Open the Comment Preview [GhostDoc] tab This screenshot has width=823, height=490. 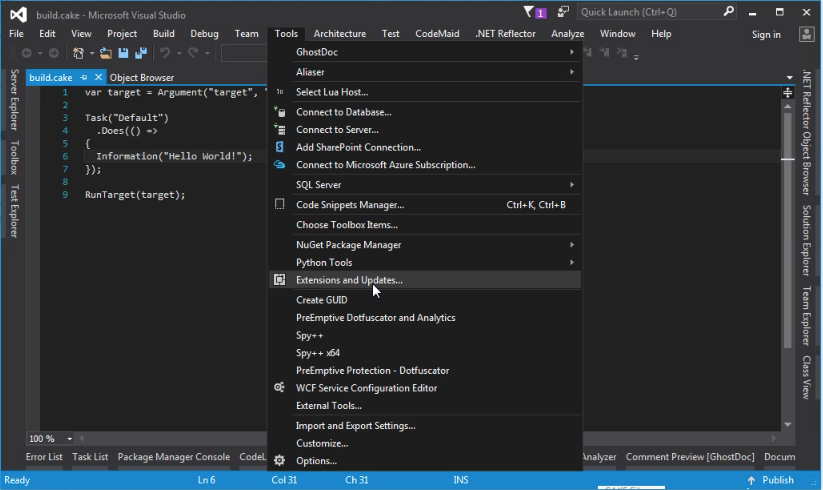coord(690,457)
